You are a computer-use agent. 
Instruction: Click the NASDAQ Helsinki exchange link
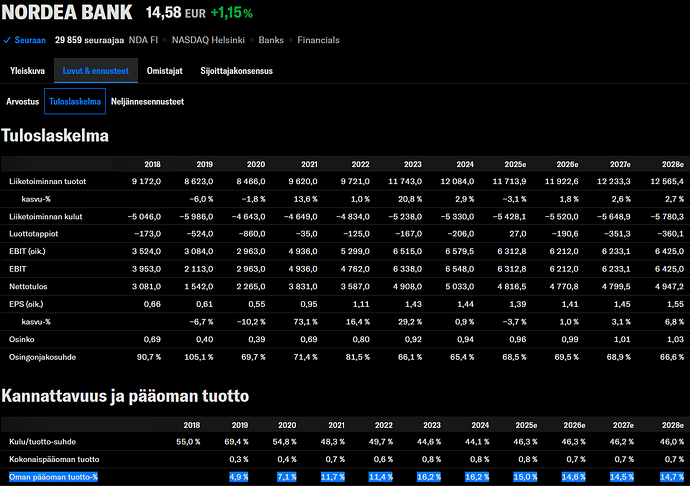[208, 40]
